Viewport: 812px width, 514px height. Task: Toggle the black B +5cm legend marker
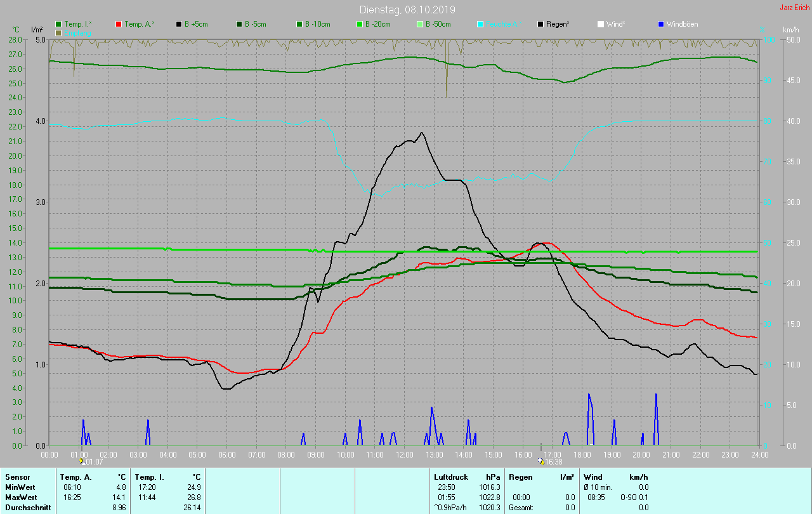[180, 24]
